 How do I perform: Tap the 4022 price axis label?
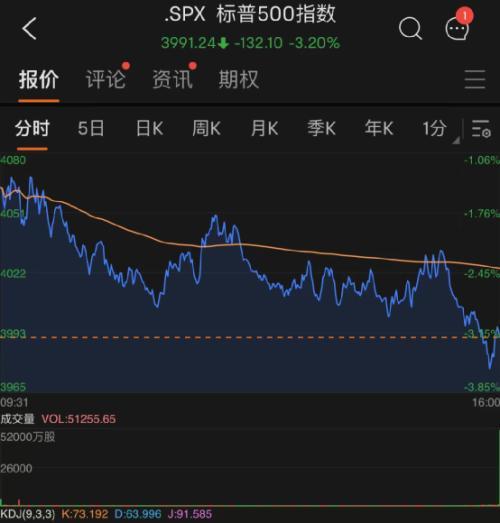click(x=13, y=274)
